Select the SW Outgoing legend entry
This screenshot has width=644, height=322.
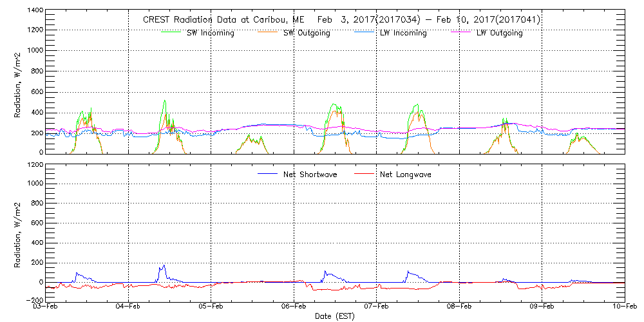pos(307,33)
